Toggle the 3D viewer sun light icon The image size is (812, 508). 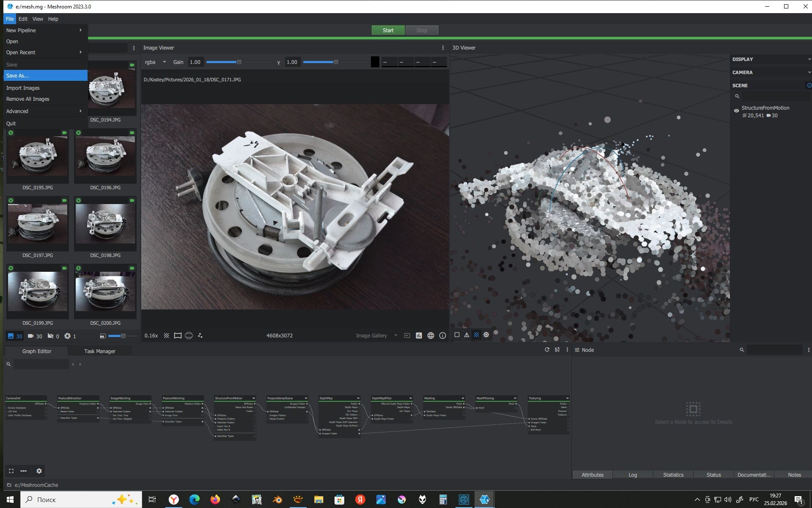point(486,335)
